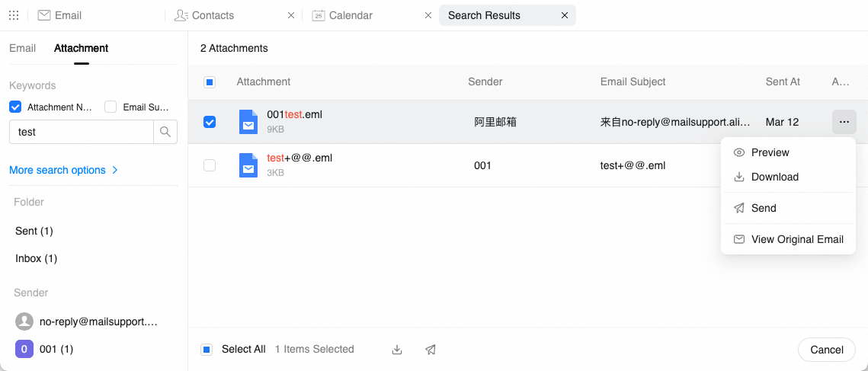Click the bottom download icon

[397, 350]
